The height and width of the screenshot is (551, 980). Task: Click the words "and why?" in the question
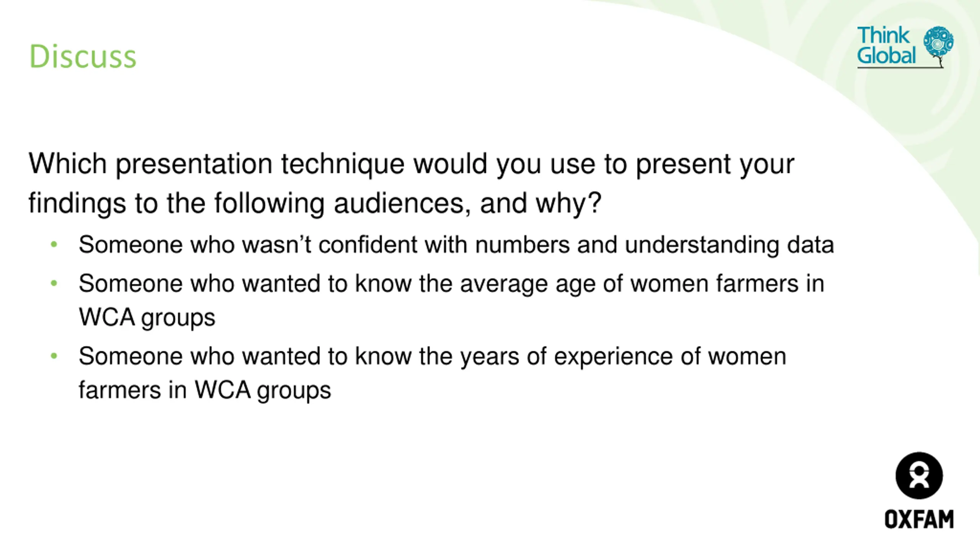(x=541, y=204)
